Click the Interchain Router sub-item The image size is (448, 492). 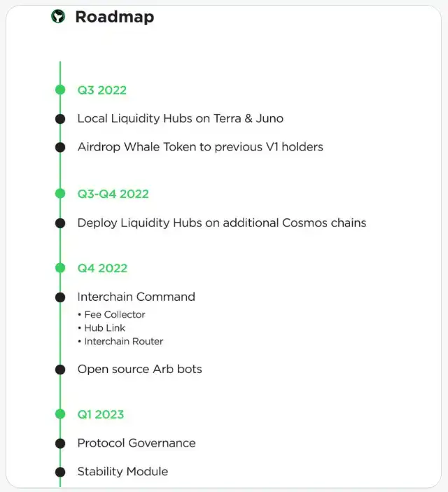tap(123, 342)
